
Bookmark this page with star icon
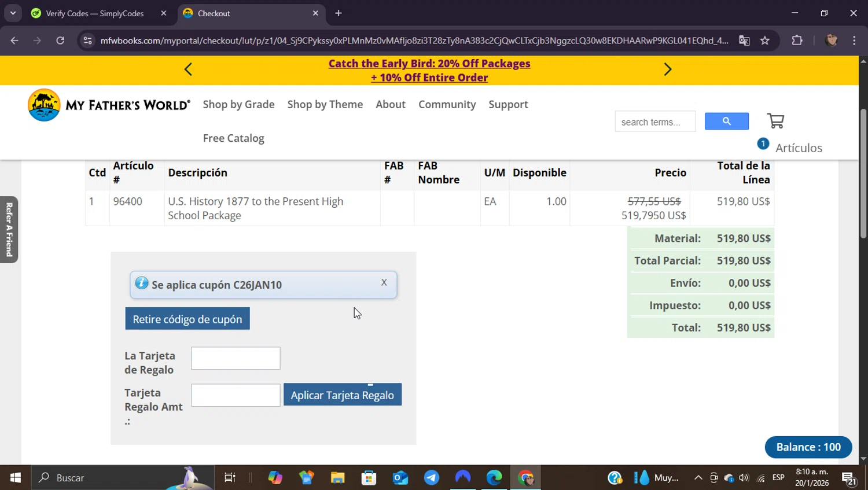765,40
